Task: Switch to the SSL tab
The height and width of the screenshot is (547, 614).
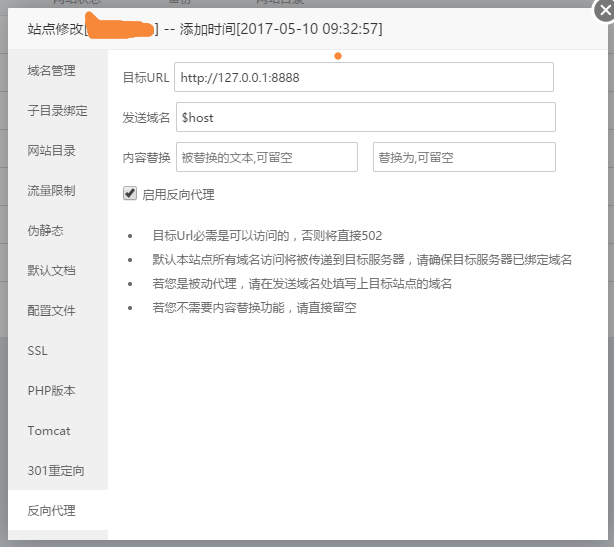Action: [x=38, y=351]
